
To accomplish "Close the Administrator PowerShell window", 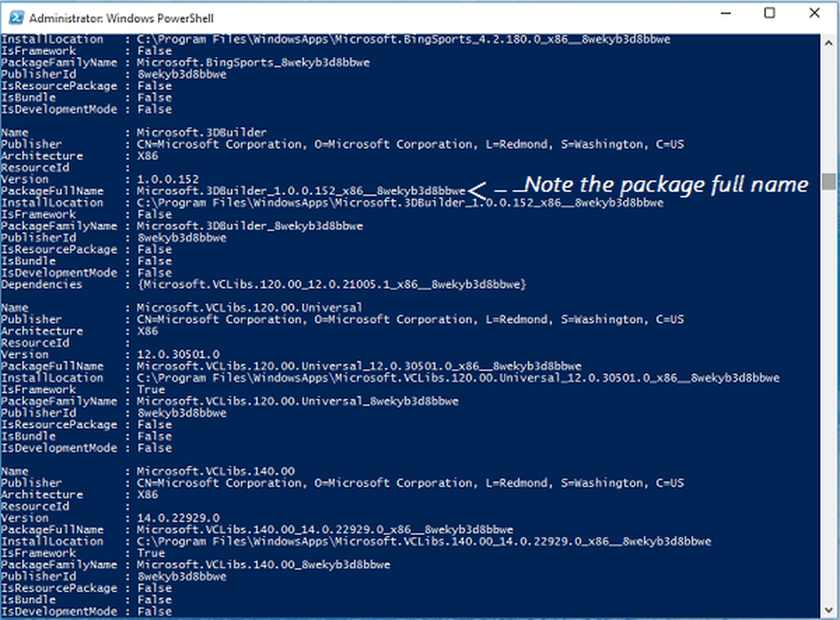I will (x=814, y=14).
